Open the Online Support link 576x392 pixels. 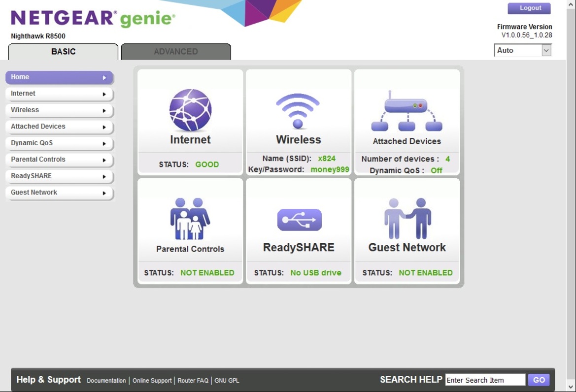pos(152,381)
